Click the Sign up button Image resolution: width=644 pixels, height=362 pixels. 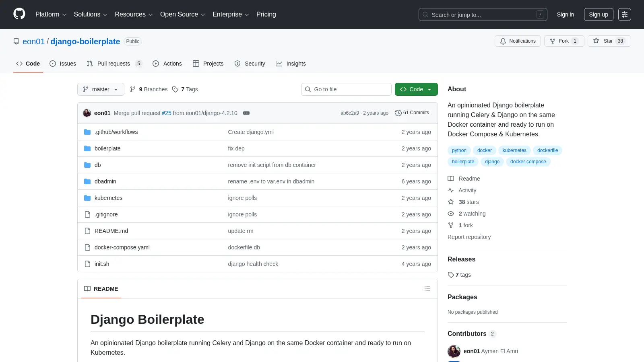pos(599,14)
